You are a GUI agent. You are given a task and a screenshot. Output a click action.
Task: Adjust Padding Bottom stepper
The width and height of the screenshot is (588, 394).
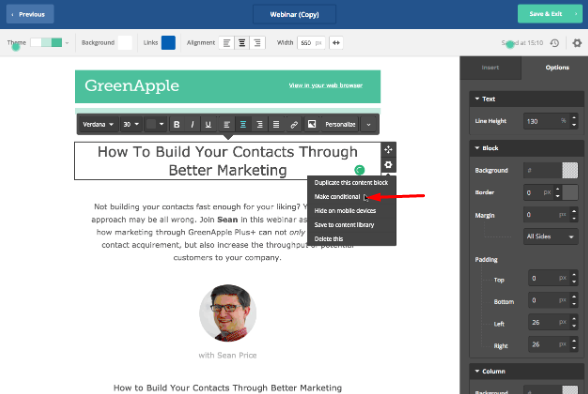(x=574, y=300)
